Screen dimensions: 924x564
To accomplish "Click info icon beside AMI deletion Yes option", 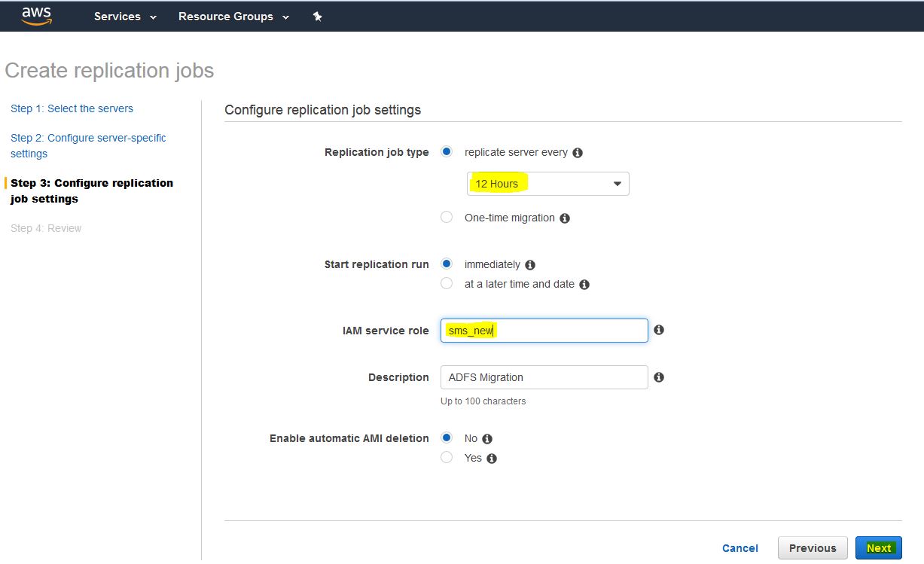I will [x=492, y=459].
